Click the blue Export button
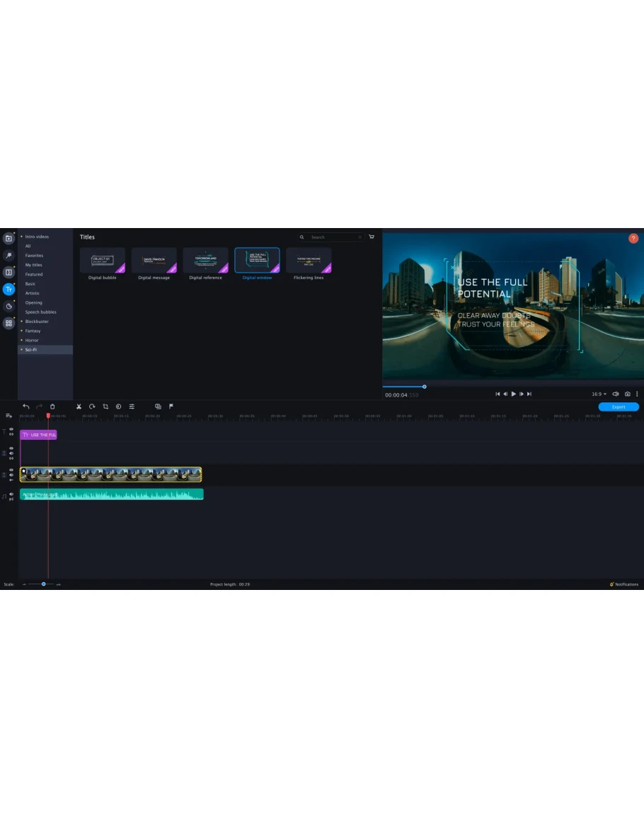Image resolution: width=644 pixels, height=818 pixels. tap(618, 407)
